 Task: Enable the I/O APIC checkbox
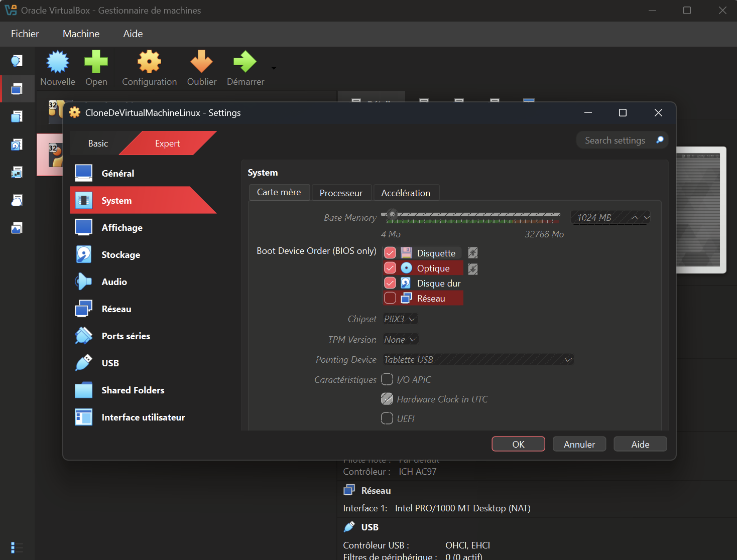(x=387, y=379)
